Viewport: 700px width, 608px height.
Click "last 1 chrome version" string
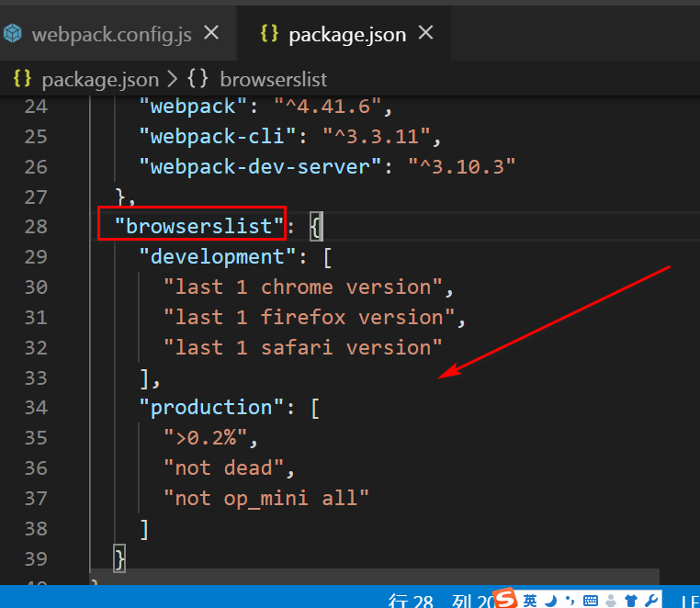pyautogui.click(x=303, y=287)
